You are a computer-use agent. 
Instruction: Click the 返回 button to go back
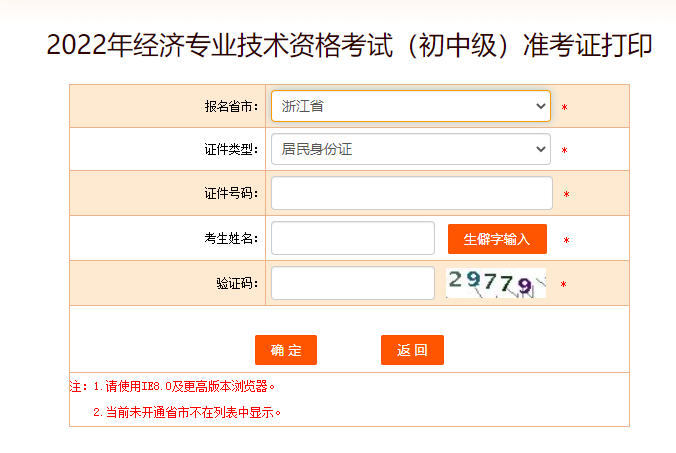pos(412,350)
